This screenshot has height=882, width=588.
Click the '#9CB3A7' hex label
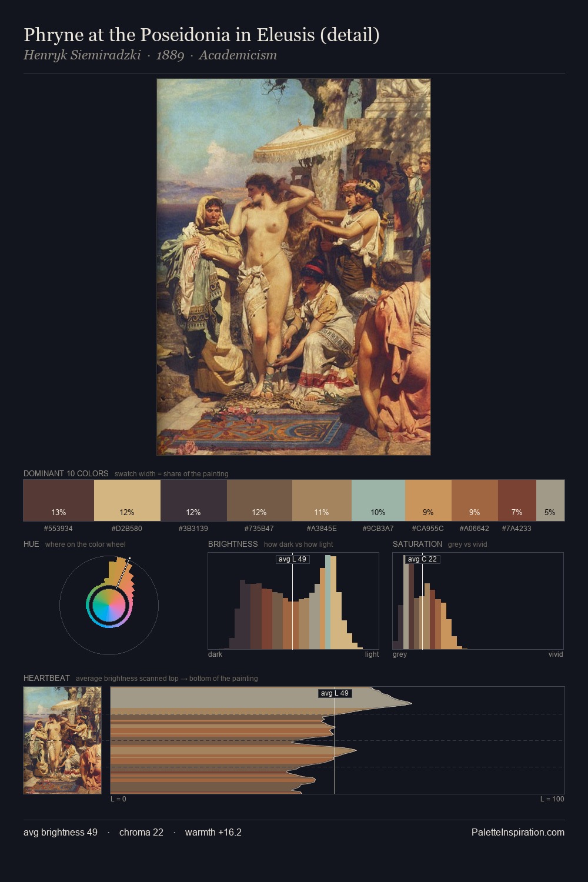pos(378,529)
